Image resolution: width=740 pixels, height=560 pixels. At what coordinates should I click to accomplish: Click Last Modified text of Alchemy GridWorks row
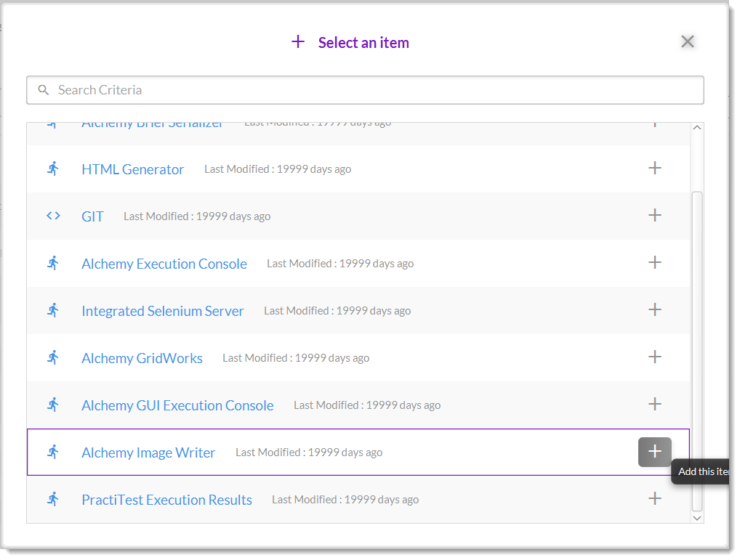point(296,358)
